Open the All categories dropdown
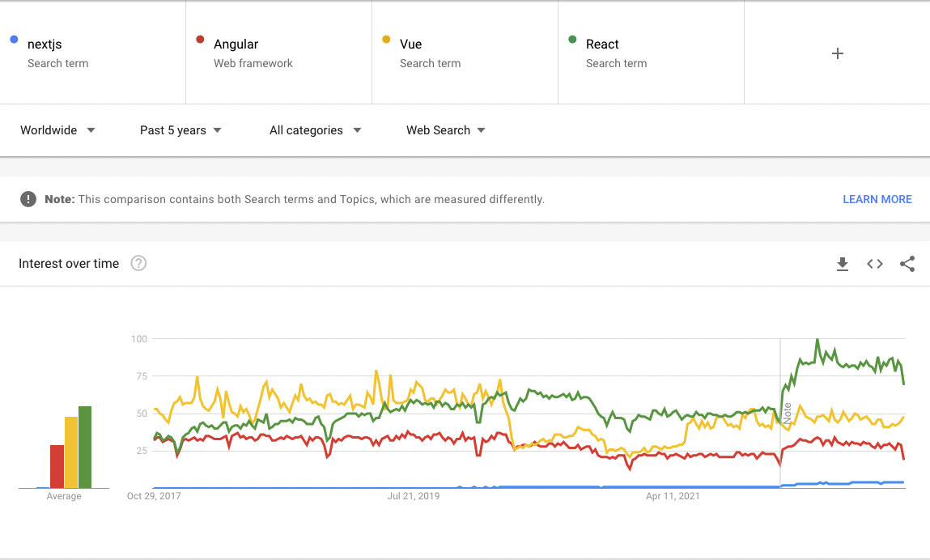930x560 pixels. (315, 130)
